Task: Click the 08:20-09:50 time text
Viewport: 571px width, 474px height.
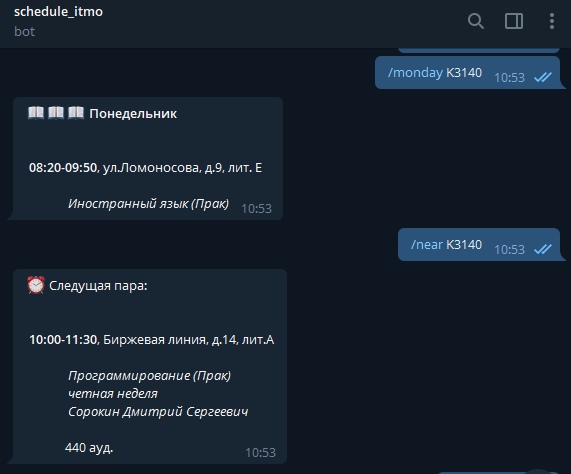Action: click(x=63, y=167)
